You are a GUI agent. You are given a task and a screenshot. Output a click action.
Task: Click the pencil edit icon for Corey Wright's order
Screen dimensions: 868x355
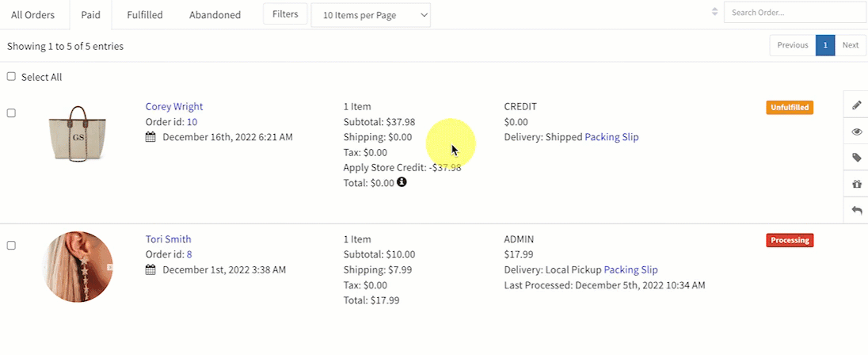coord(856,105)
